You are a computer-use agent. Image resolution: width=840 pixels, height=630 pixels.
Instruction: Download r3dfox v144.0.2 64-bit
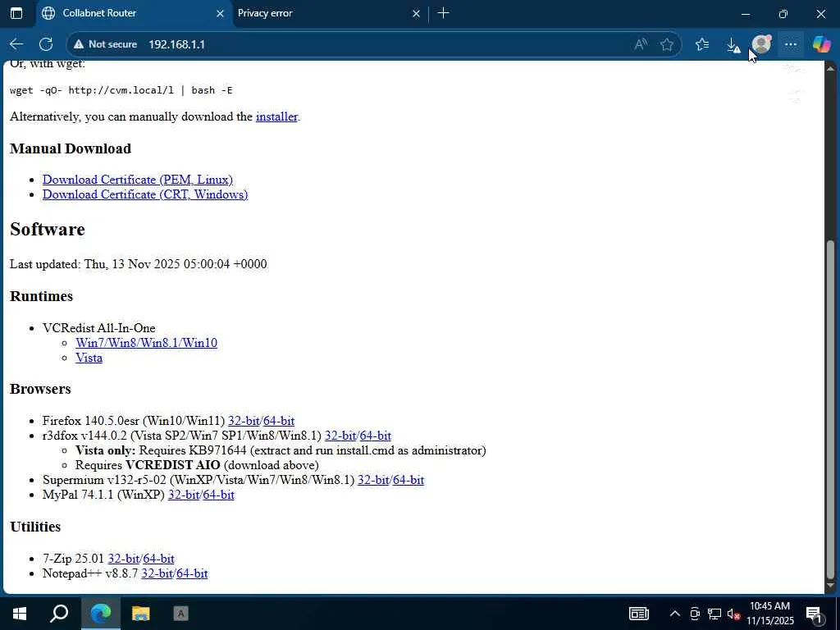coord(375,436)
